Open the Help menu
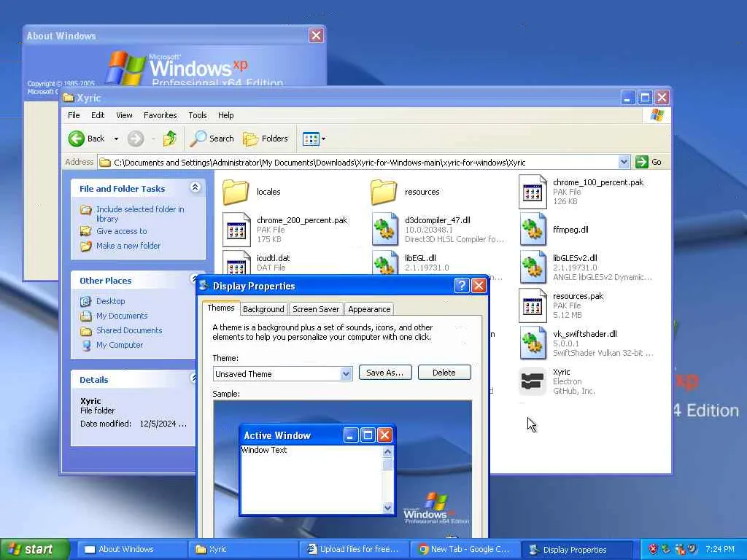The width and height of the screenshot is (747, 560). coord(226,115)
